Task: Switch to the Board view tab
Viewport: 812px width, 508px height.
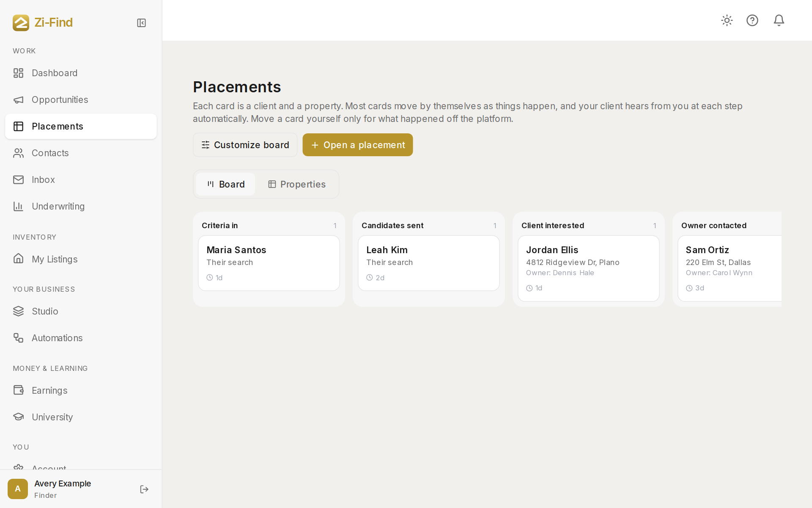Action: 225,184
